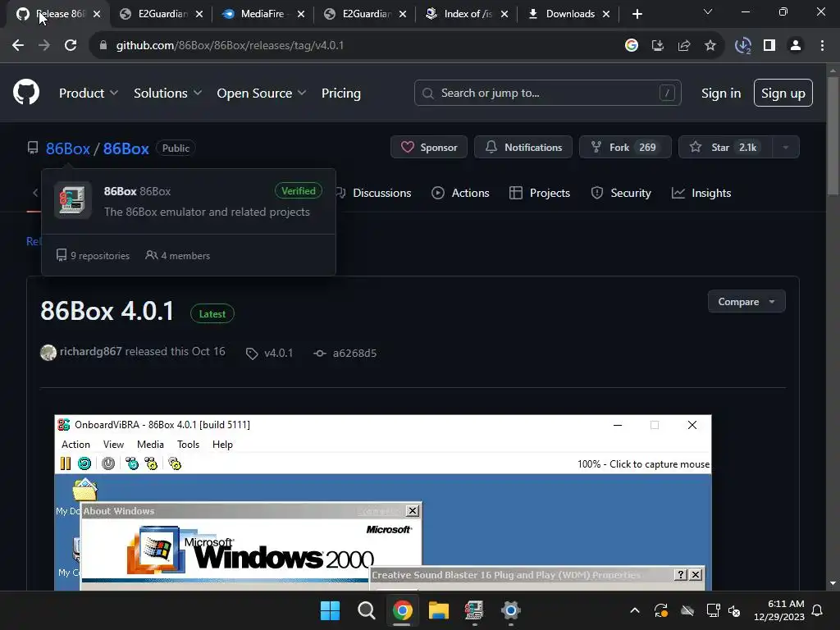This screenshot has width=840, height=630.
Task: Go to GitHub home via Octocat logo
Action: tap(26, 93)
